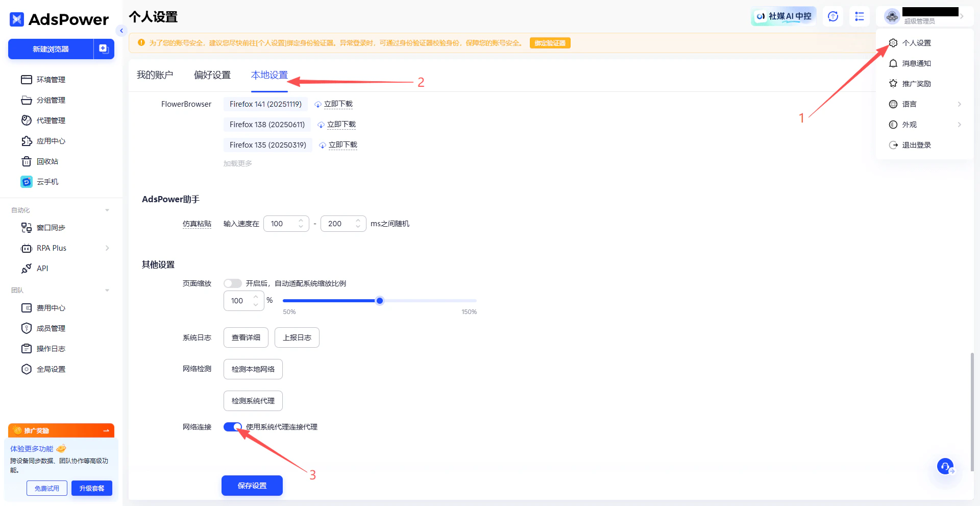Disable the 使用系统代理连接代理 toggle
Screen dimensions: 980x506
(x=232, y=427)
